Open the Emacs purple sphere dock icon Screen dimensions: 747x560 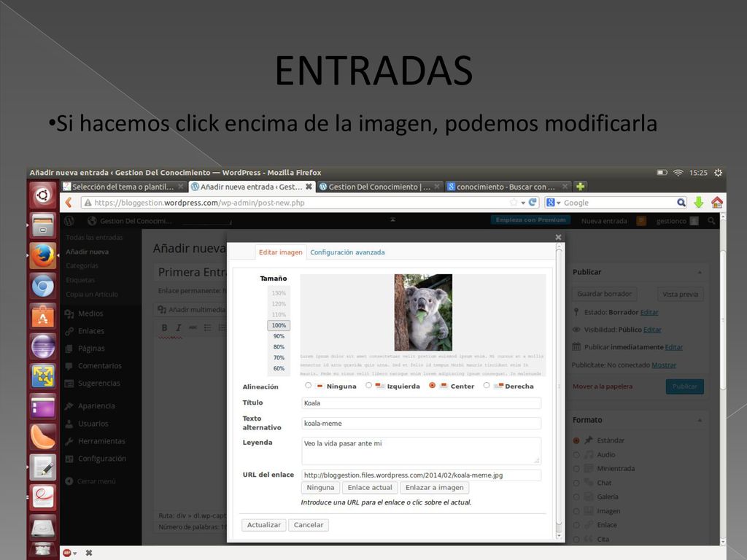43,346
